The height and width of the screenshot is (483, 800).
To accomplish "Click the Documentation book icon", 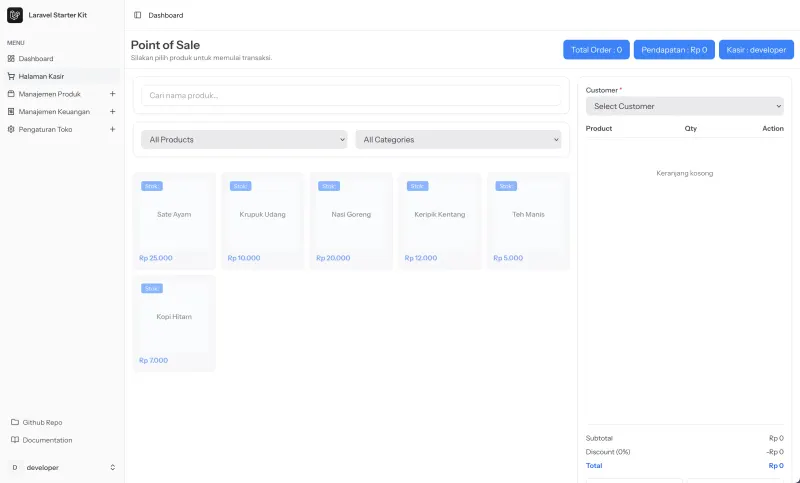I will (x=15, y=440).
